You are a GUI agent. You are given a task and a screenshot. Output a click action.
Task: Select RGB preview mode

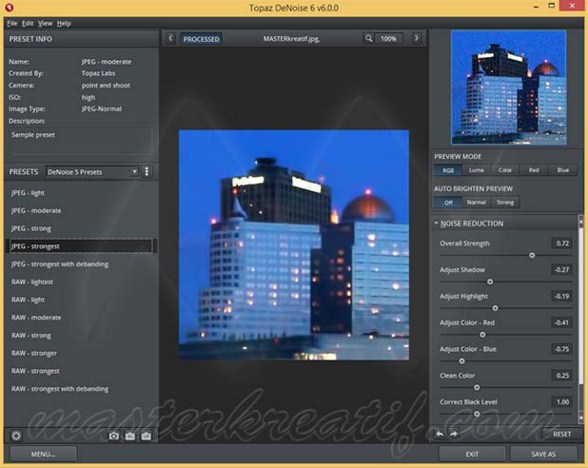click(448, 170)
